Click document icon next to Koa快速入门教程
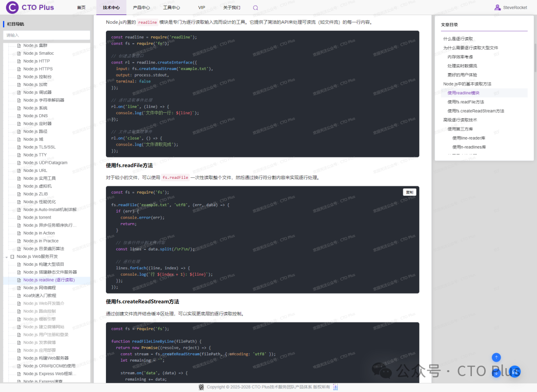The height and width of the screenshot is (392, 537). point(19,296)
